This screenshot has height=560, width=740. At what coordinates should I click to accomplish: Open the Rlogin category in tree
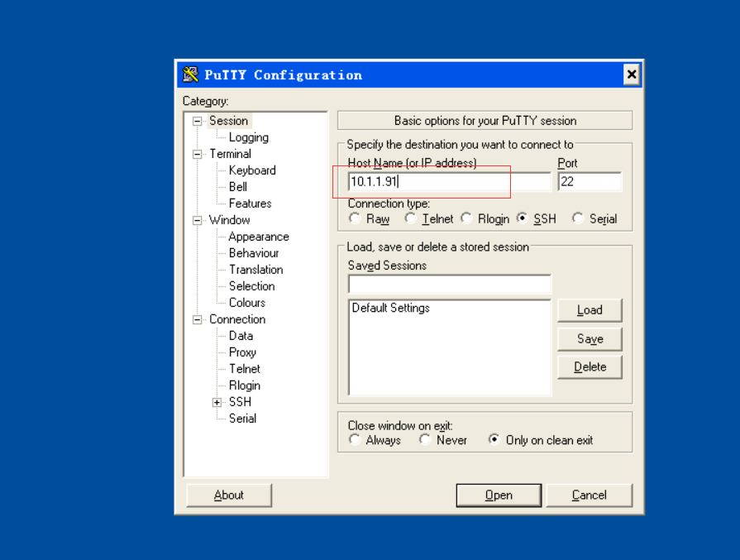click(245, 385)
